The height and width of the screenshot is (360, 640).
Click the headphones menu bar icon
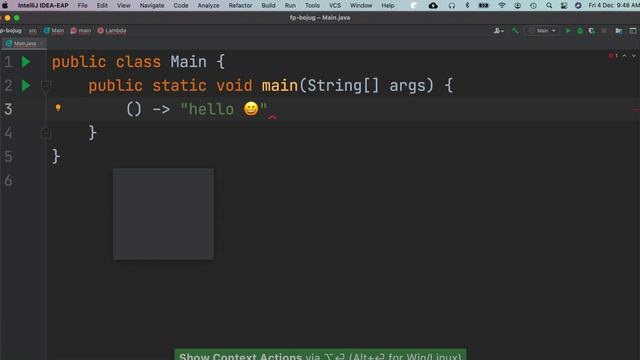click(x=451, y=6)
